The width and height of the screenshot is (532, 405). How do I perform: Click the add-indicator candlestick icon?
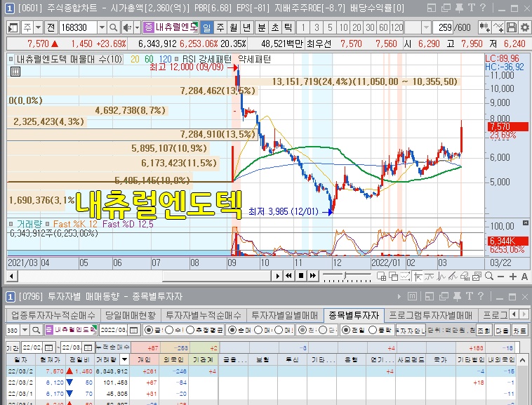click(484, 27)
